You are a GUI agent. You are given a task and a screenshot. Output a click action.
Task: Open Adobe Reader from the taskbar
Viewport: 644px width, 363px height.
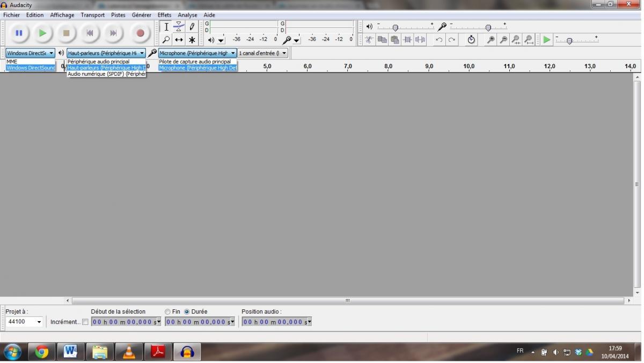pos(157,352)
